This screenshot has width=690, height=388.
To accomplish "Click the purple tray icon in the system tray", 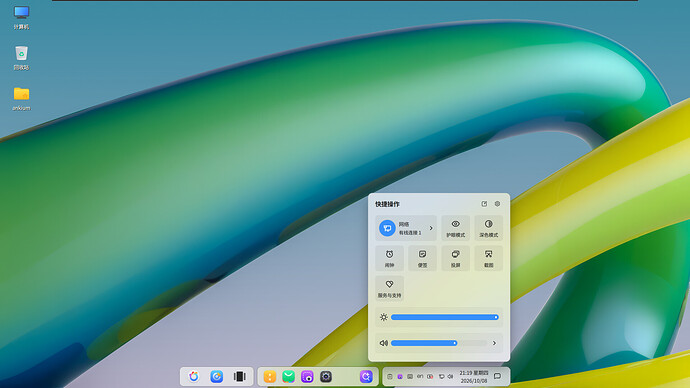I will pos(400,377).
